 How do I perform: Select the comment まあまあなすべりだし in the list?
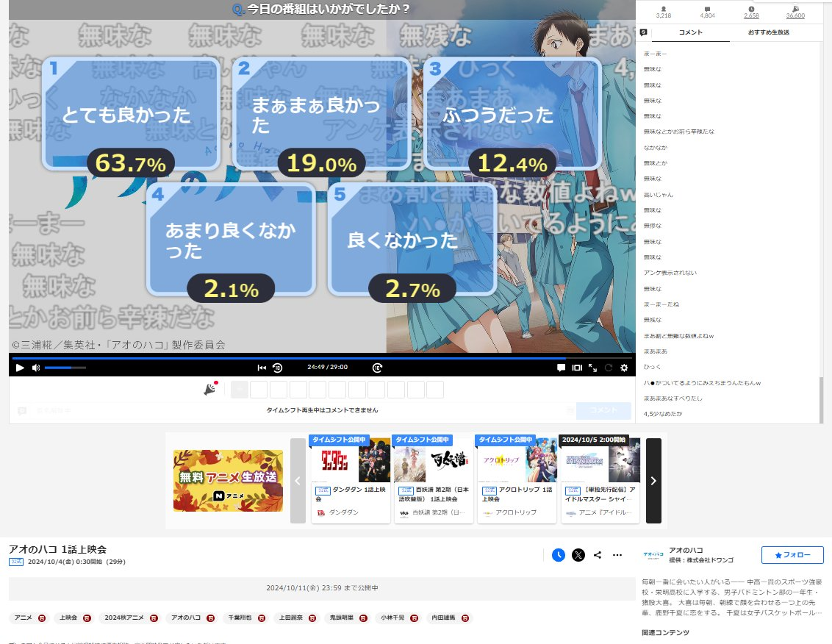[673, 398]
